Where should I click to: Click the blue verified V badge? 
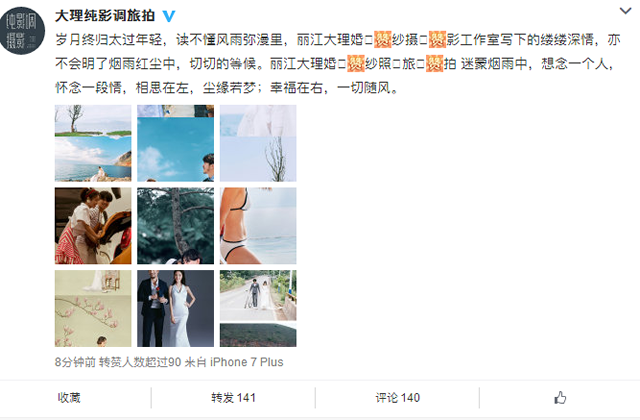point(169,16)
